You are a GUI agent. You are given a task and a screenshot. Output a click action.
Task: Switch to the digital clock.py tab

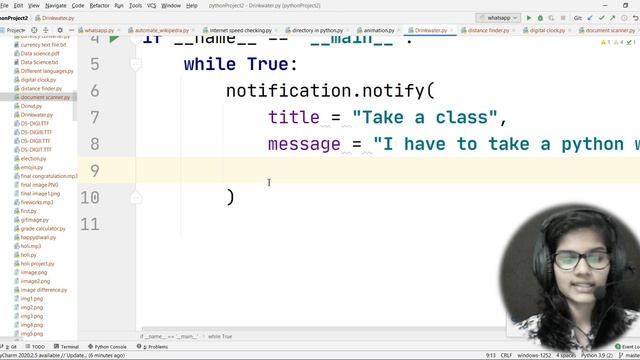tap(547, 30)
